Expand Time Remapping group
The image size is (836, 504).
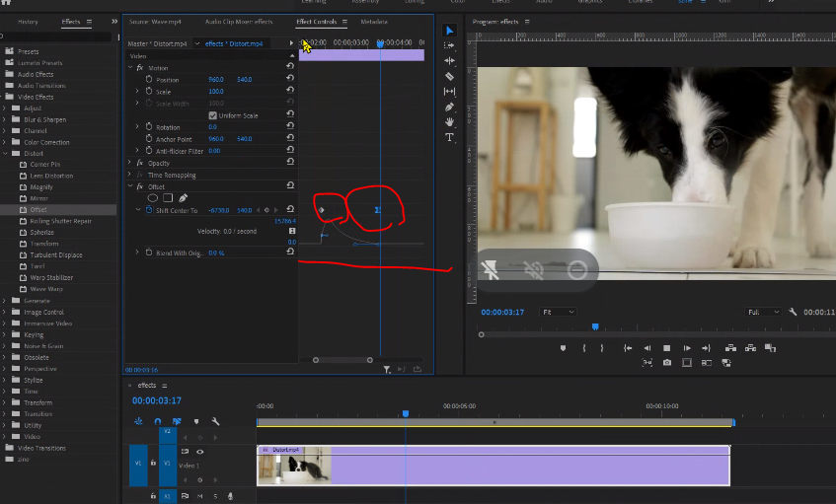click(129, 175)
